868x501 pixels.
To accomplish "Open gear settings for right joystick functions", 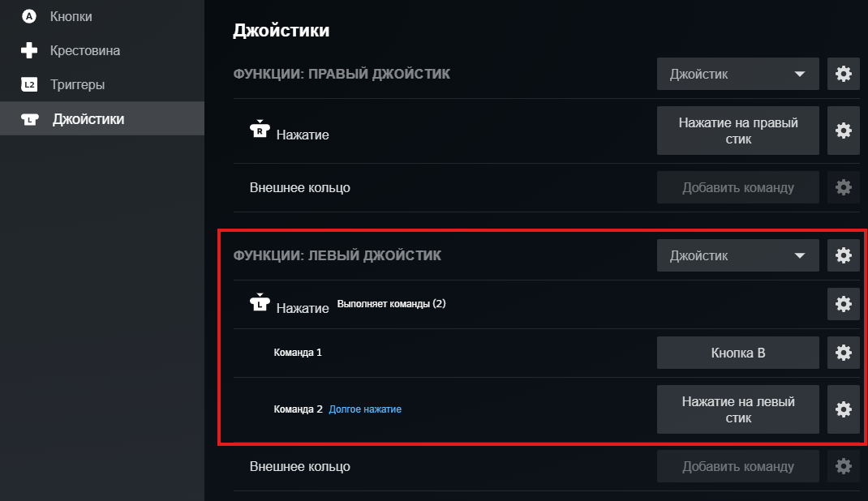I will 843,74.
